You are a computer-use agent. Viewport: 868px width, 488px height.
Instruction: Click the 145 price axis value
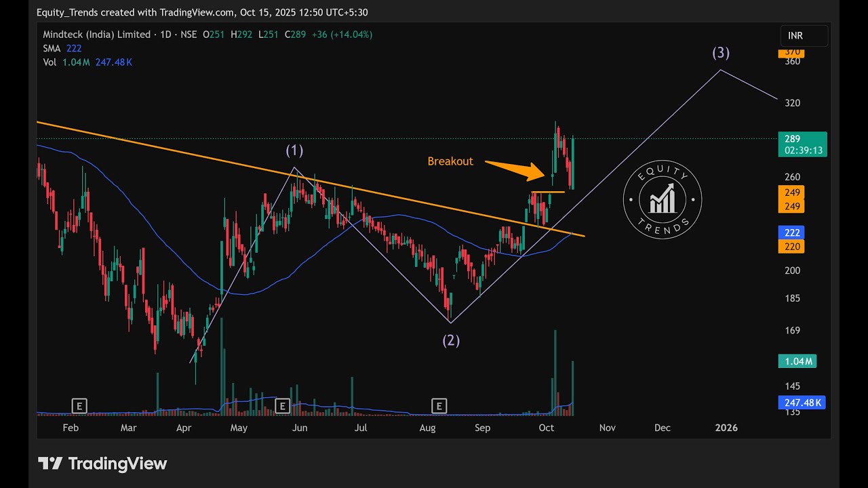coord(793,386)
